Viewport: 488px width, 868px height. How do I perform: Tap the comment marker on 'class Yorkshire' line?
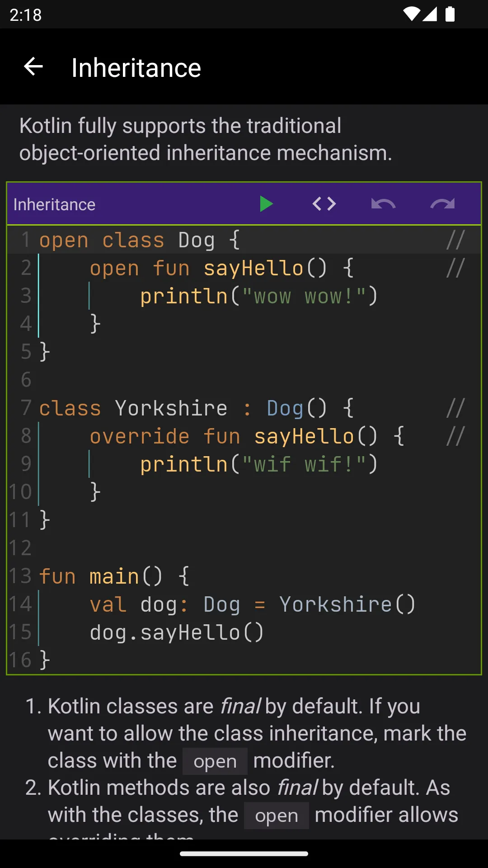[x=455, y=408]
